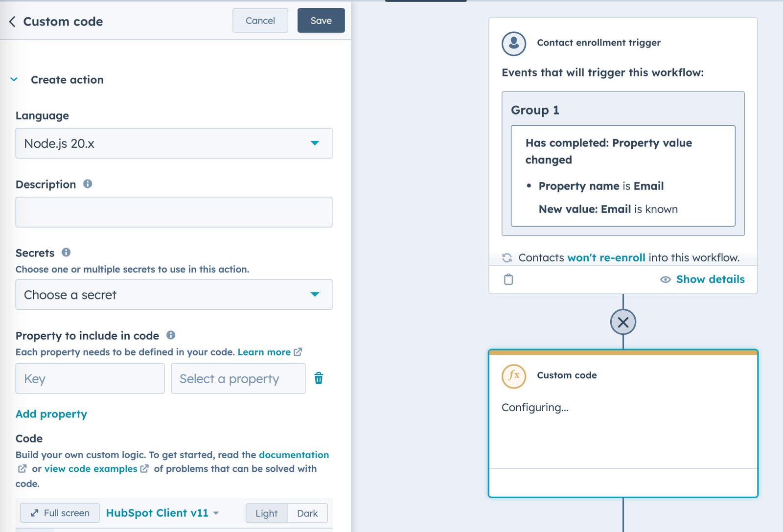Click the contact enrollment trigger avatar icon
Image resolution: width=783 pixels, height=532 pixels.
point(514,44)
